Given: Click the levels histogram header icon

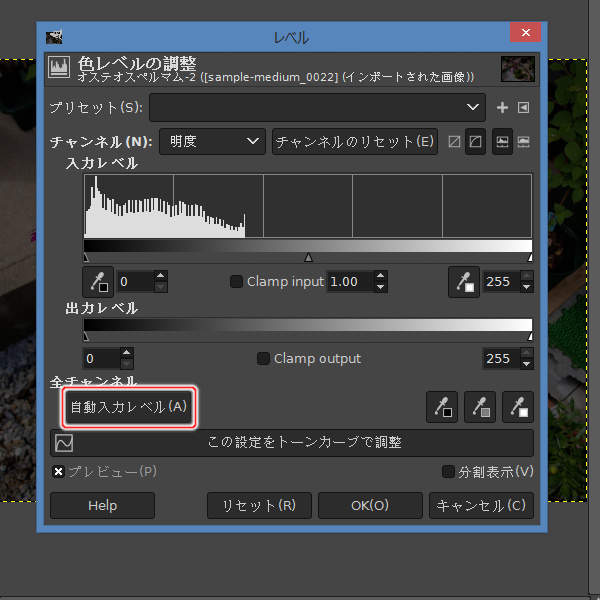Looking at the screenshot, I should tap(59, 67).
